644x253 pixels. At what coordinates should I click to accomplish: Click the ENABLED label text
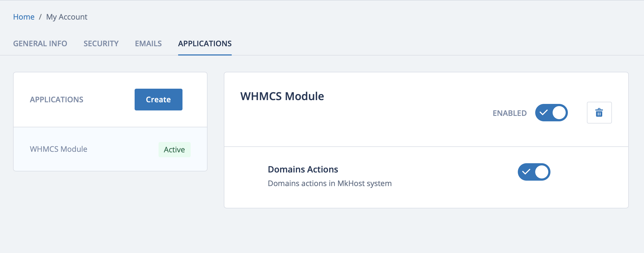(x=510, y=113)
